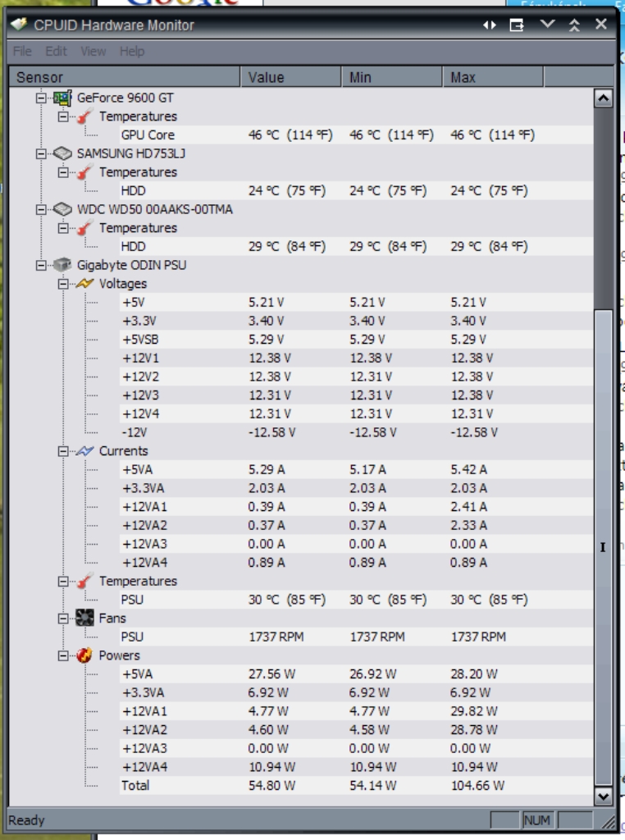Click the Voltages lightning icon
This screenshot has width=625, height=840.
[x=84, y=283]
